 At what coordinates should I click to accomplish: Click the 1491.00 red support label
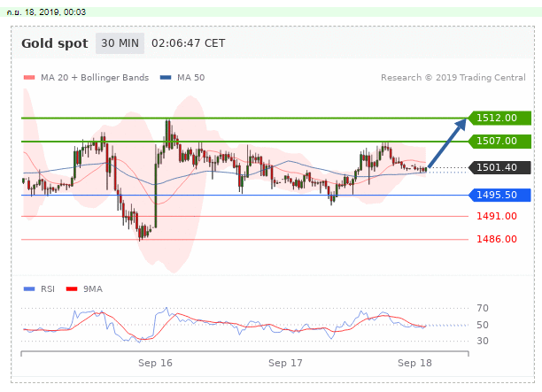[x=497, y=217]
